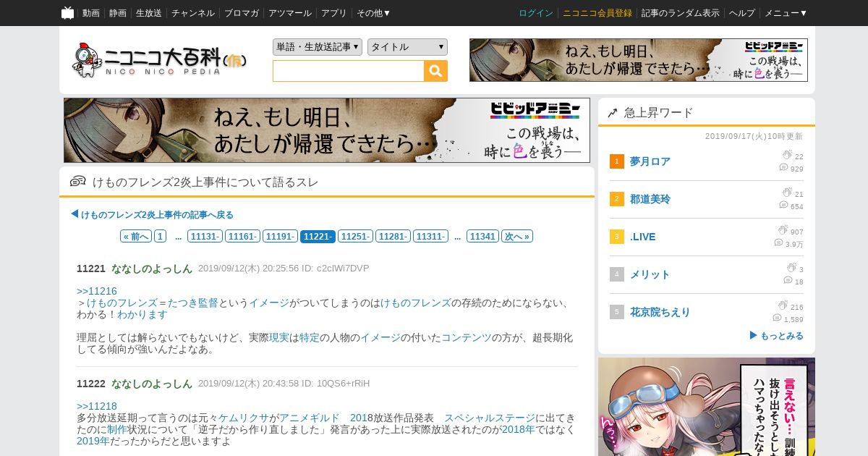
Task: Click the rank 5 badge next to 花京院ちえり
Action: (617, 312)
